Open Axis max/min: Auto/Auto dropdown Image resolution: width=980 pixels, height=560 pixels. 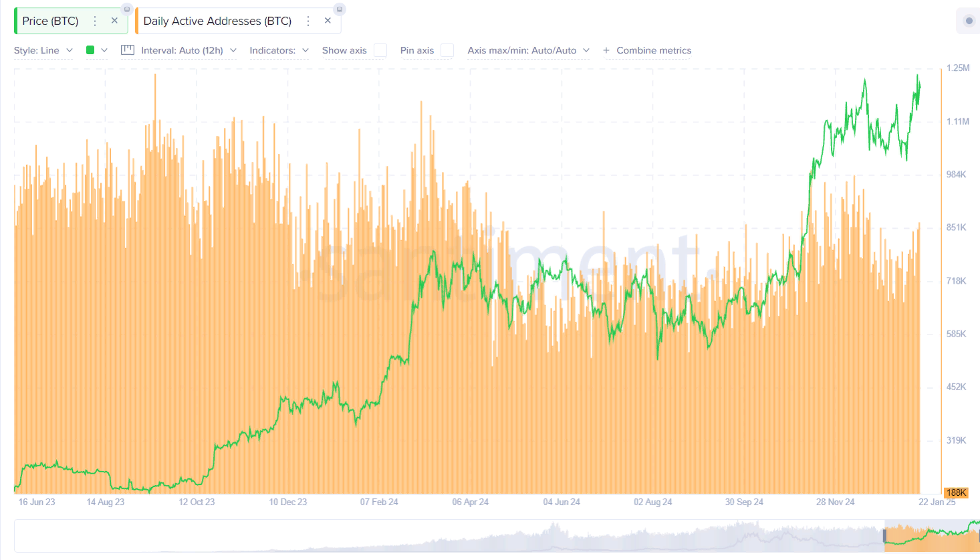click(x=529, y=50)
